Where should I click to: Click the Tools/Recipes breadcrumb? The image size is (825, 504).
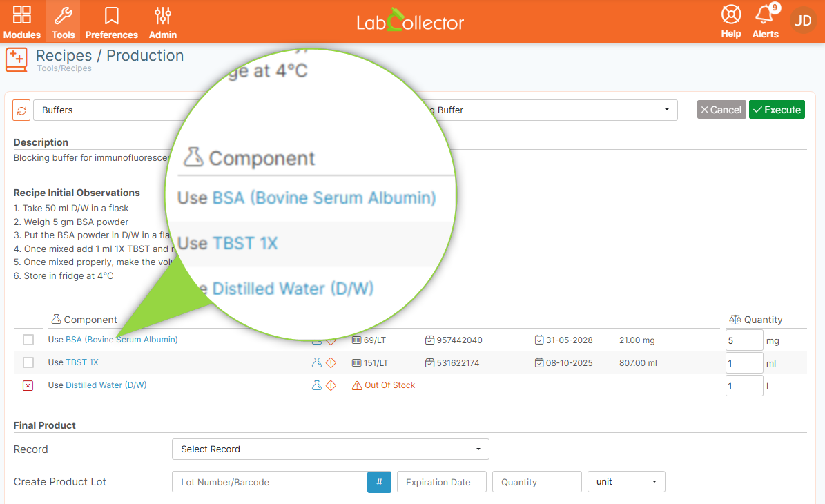[64, 68]
